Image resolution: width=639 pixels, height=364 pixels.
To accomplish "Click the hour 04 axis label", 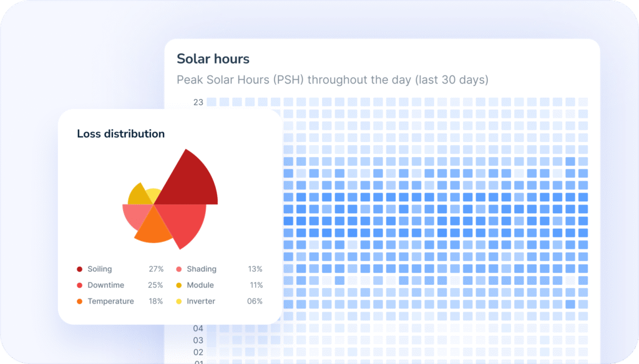I will (198, 328).
